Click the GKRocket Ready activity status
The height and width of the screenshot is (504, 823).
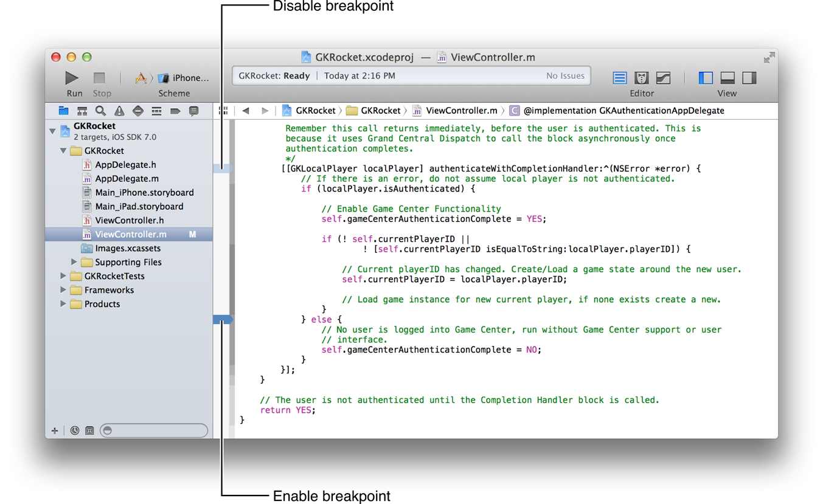pyautogui.click(x=274, y=76)
